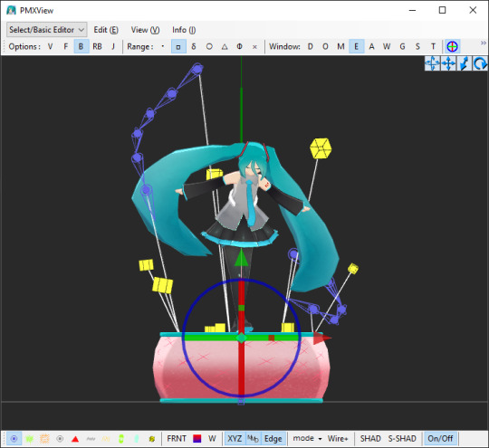Toggle the green capsule rigid body icon
The width and height of the screenshot is (489, 448).
click(121, 439)
